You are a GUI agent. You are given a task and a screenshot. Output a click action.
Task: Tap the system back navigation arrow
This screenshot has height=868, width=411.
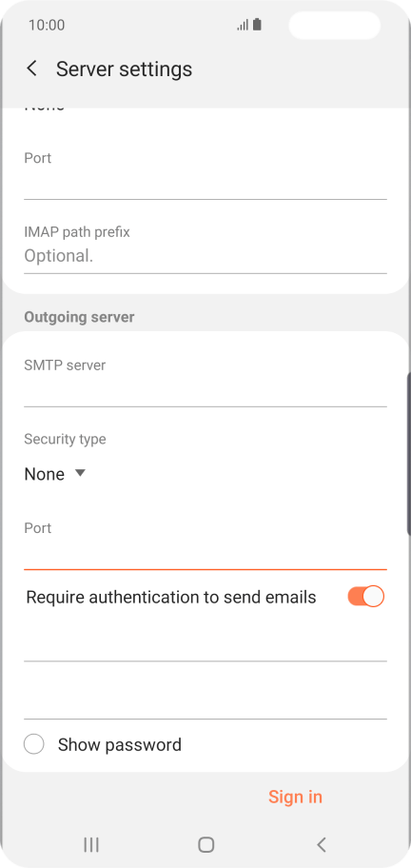click(321, 844)
